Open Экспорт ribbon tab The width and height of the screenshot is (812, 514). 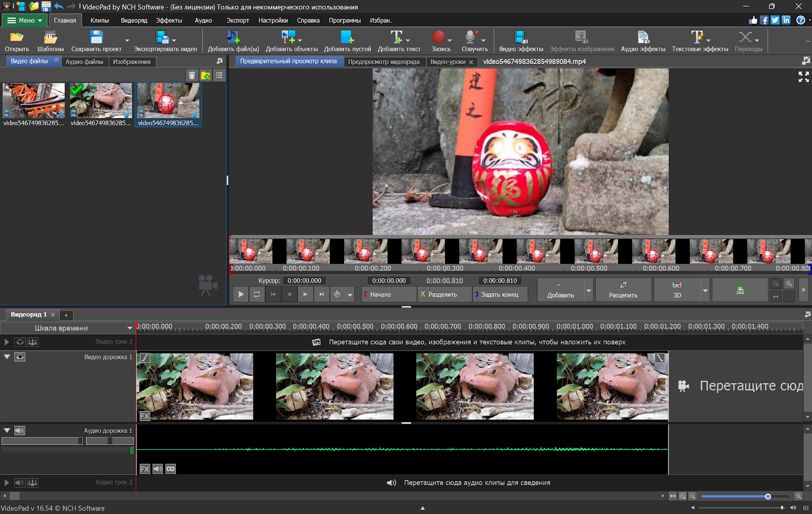point(238,20)
